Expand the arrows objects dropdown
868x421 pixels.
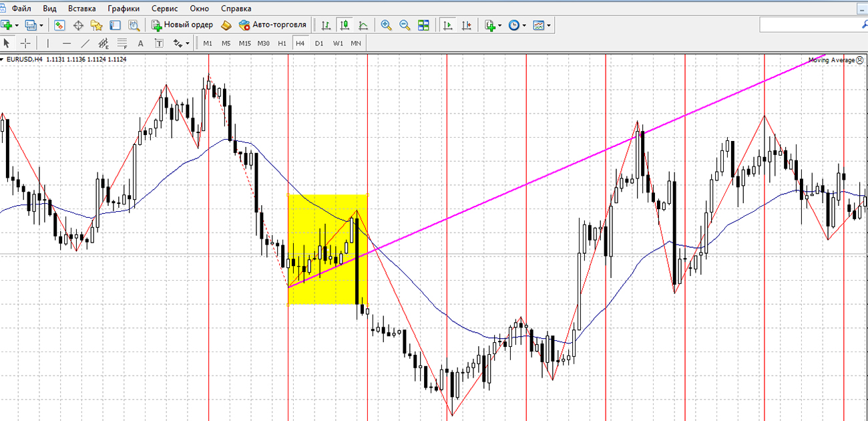click(x=188, y=43)
